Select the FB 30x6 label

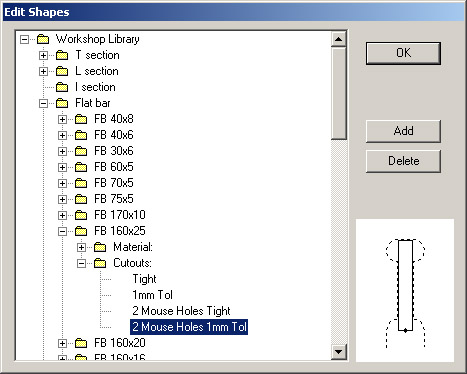114,151
